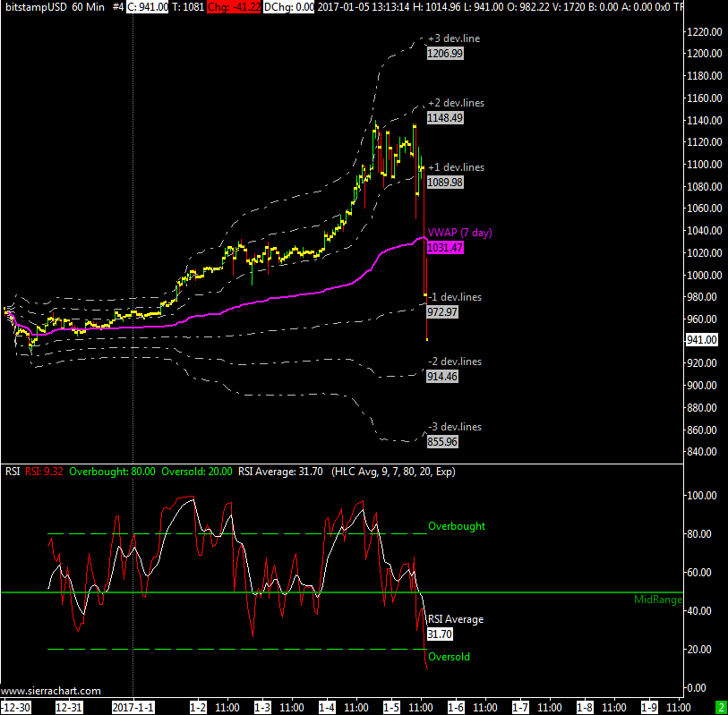
Task: Click the -3 dev.lines value 855.96
Action: [445, 441]
